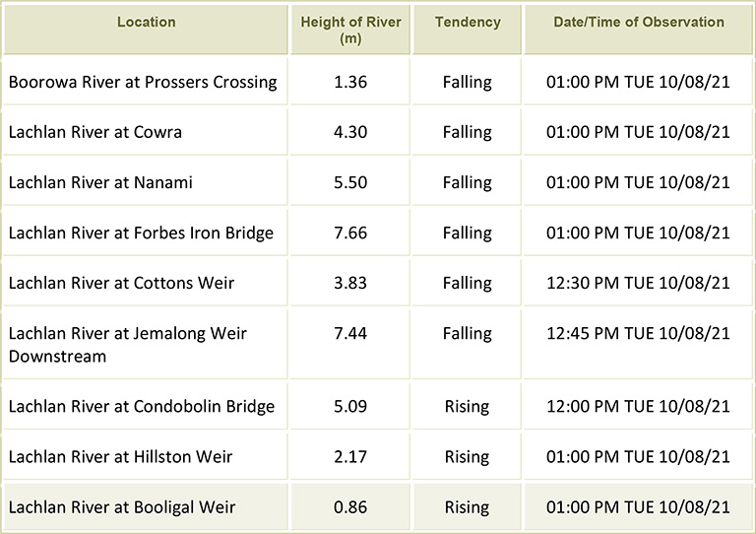Click the 7.66 river height value
Screen dimensions: 756x534
[350, 233]
